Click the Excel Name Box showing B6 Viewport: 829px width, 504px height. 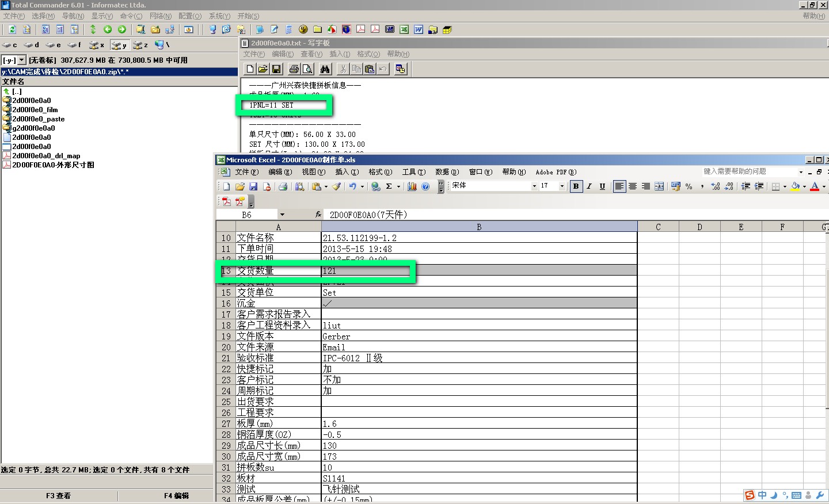(x=247, y=215)
